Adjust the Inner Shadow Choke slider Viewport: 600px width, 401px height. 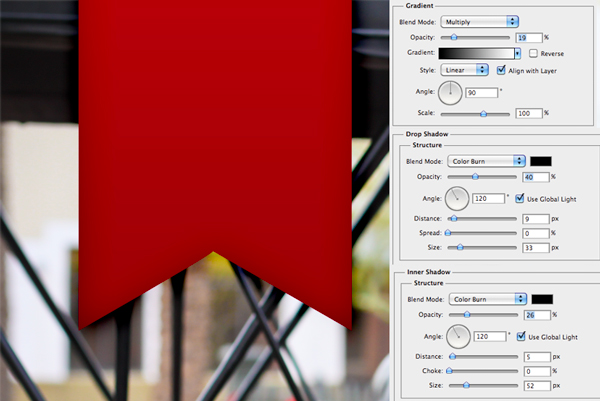(450, 371)
